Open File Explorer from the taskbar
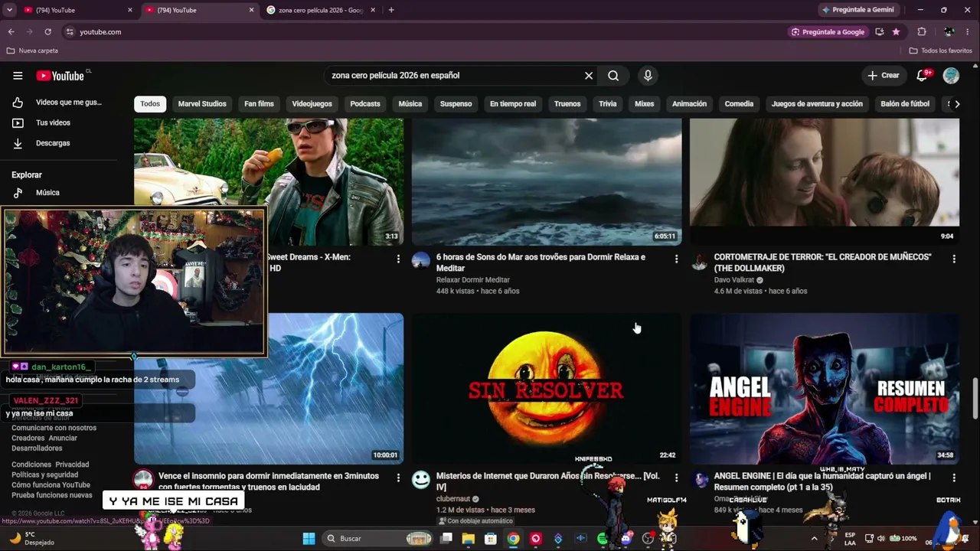 (x=469, y=539)
